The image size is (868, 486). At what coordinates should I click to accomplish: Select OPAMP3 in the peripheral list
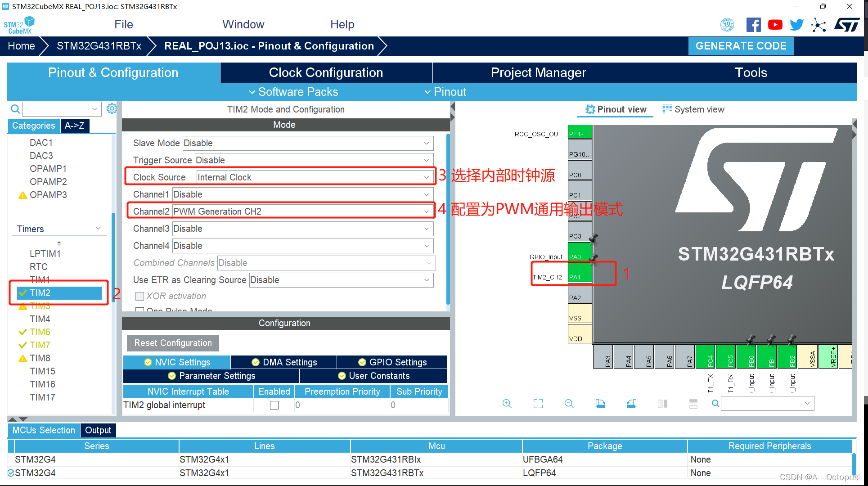point(48,195)
